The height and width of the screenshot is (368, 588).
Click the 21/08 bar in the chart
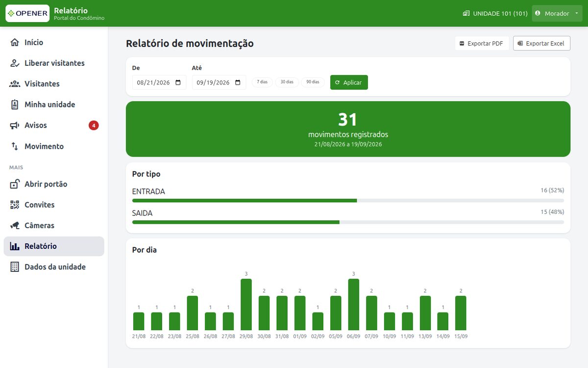click(x=139, y=321)
